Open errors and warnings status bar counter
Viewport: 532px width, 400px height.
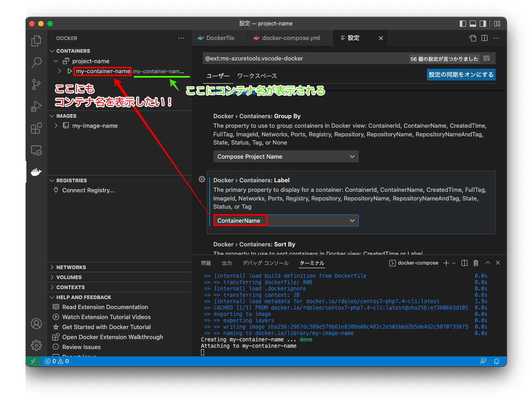(x=57, y=361)
